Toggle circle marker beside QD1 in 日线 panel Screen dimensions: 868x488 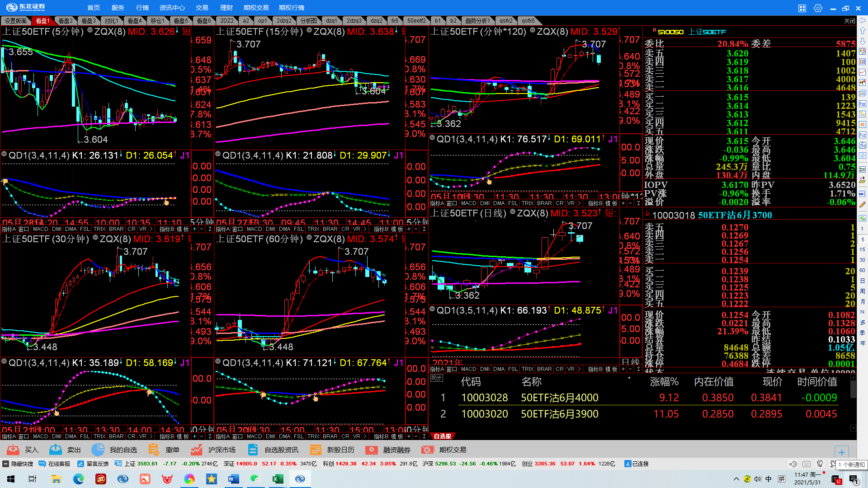click(433, 310)
